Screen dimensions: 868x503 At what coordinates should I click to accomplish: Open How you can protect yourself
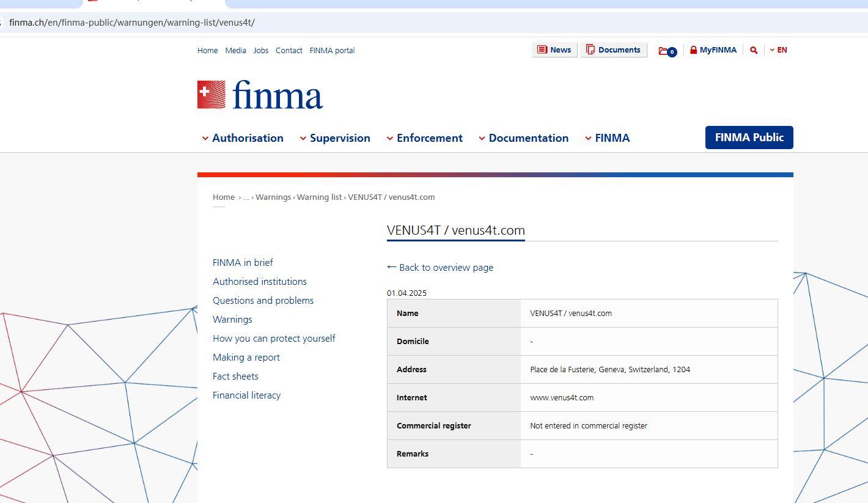[274, 339]
